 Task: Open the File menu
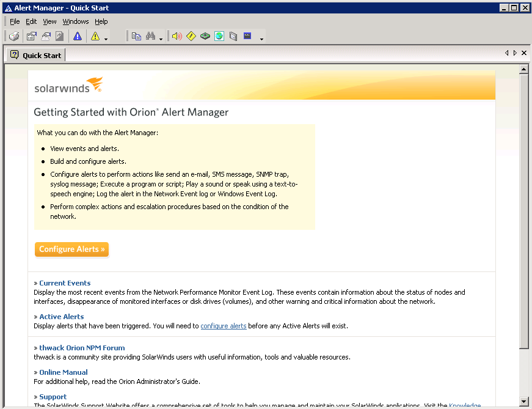(x=15, y=21)
